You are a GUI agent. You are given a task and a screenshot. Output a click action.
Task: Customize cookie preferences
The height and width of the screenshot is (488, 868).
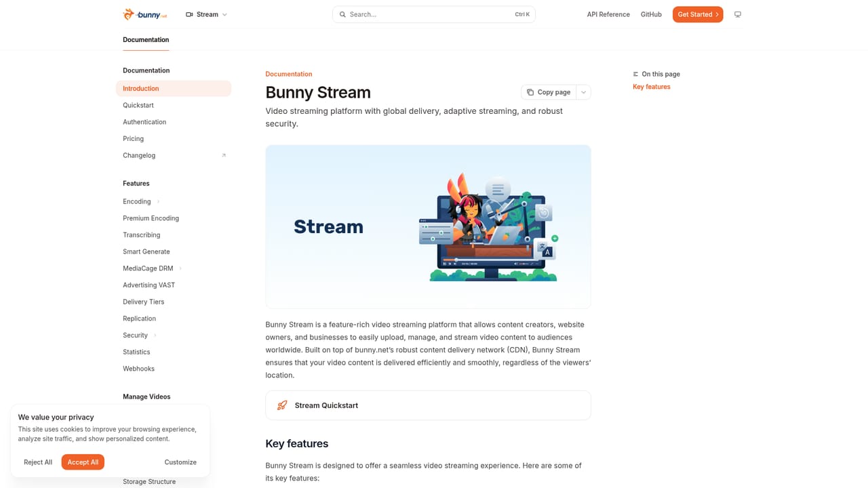180,462
